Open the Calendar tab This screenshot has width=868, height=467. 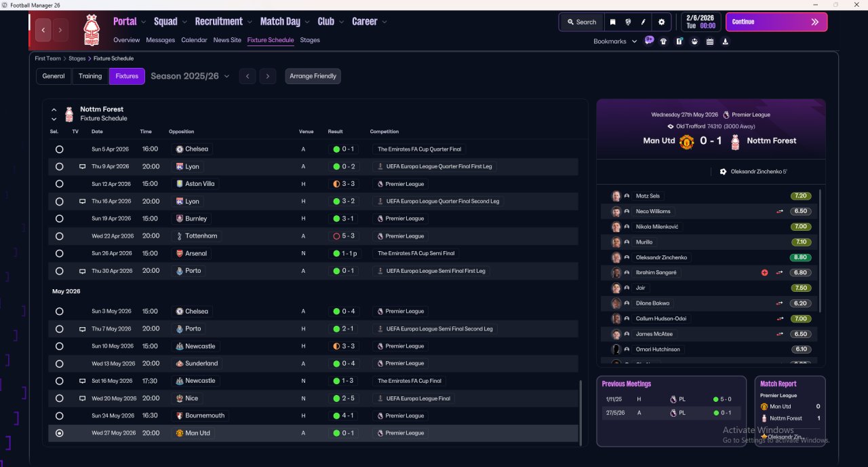[x=194, y=40]
